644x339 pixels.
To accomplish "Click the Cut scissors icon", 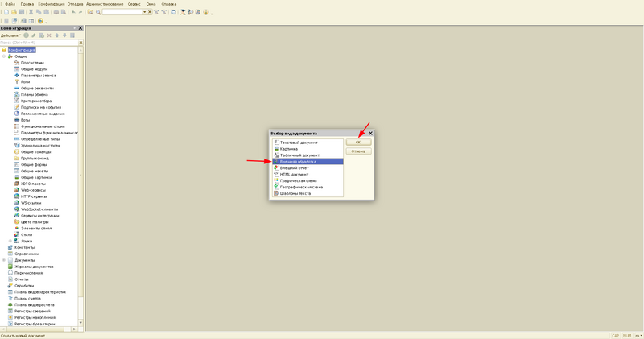I will click(31, 12).
